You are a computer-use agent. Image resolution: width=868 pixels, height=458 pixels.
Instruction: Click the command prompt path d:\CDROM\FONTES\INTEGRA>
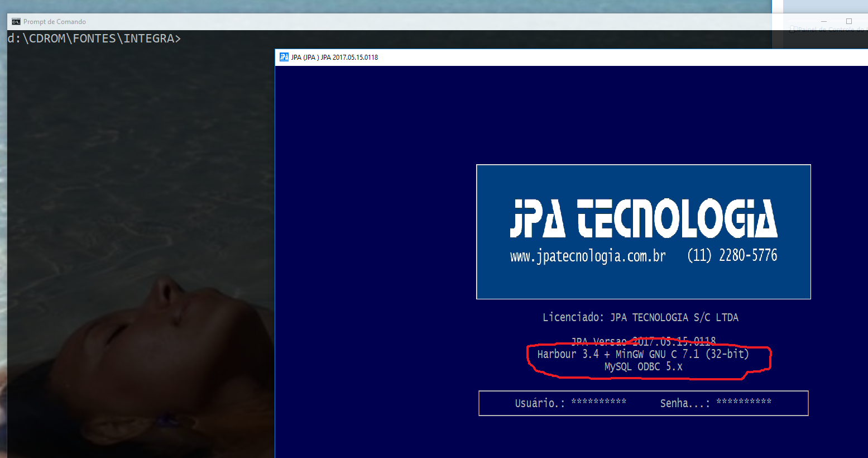coord(94,39)
